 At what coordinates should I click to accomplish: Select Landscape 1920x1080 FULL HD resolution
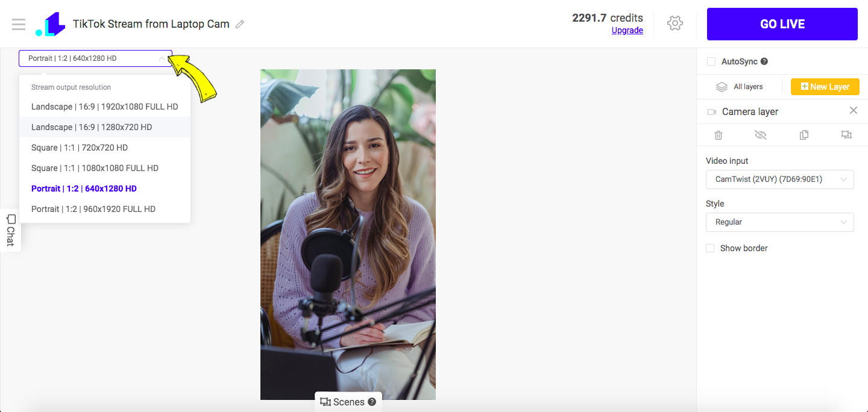[105, 106]
